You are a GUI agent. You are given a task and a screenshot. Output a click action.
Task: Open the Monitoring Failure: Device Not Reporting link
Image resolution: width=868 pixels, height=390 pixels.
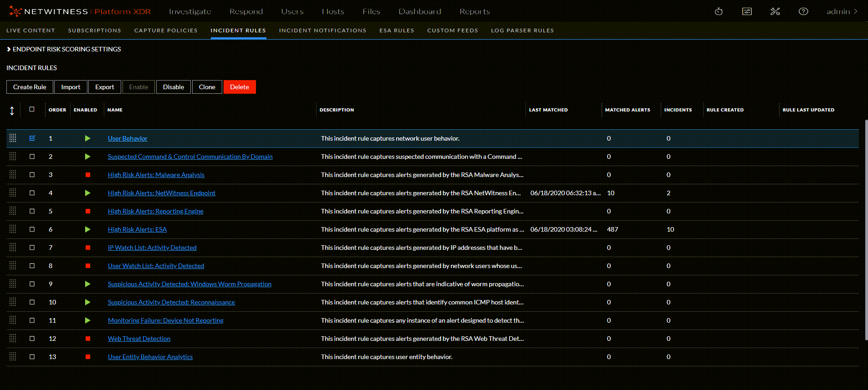166,320
